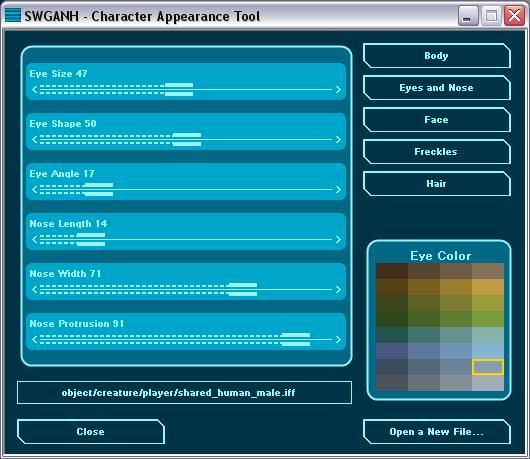Pick the dark charcoal eye color, bottom-left swatch
The height and width of the screenshot is (459, 530).
coord(392,383)
